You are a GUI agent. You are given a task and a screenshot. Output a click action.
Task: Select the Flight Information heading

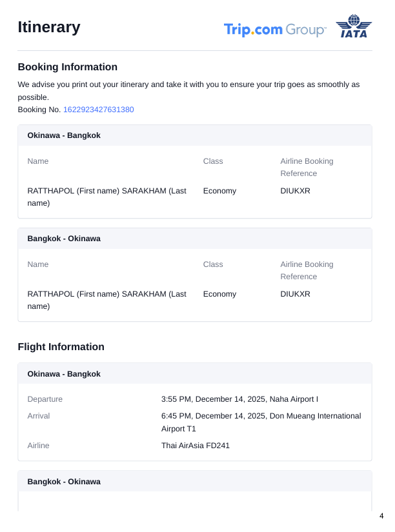61,347
